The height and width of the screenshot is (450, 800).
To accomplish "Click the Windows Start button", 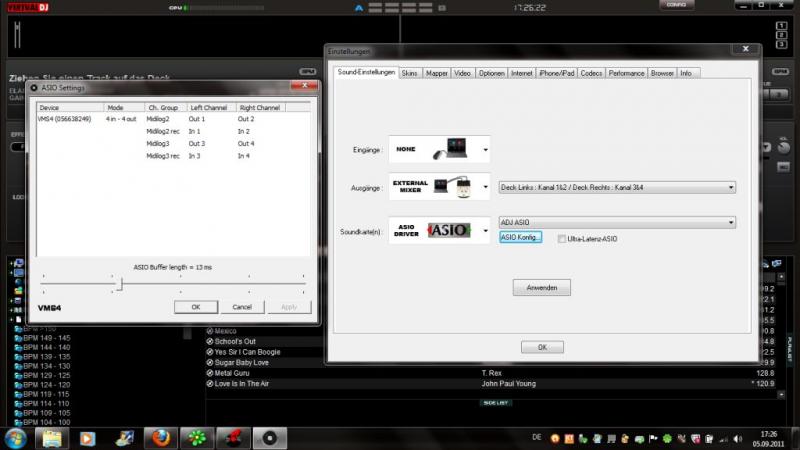I will click(16, 437).
